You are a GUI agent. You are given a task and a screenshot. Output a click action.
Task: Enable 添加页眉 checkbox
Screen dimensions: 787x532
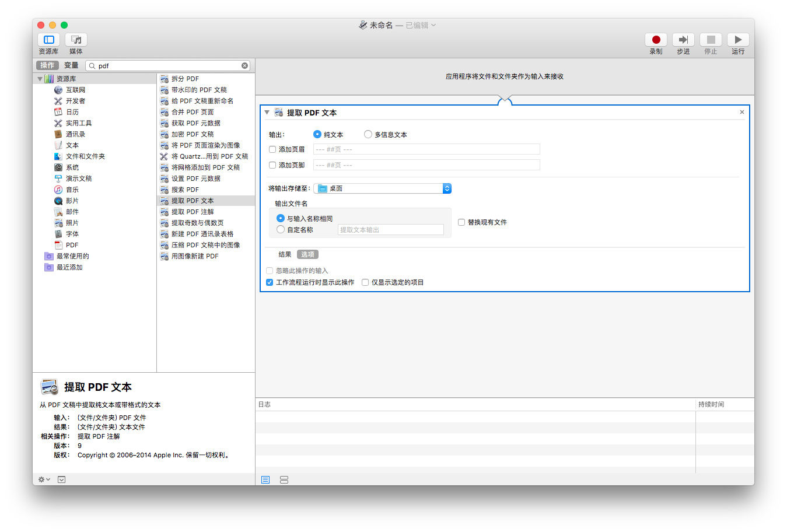[x=272, y=149]
